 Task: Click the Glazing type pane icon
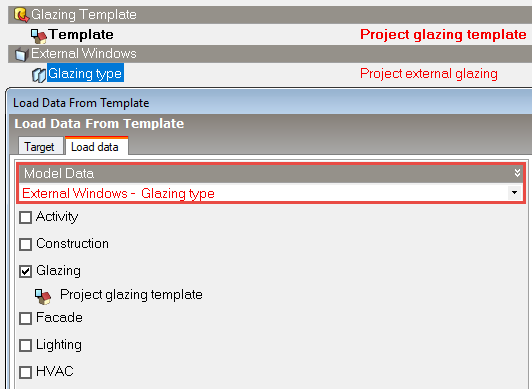click(x=39, y=75)
